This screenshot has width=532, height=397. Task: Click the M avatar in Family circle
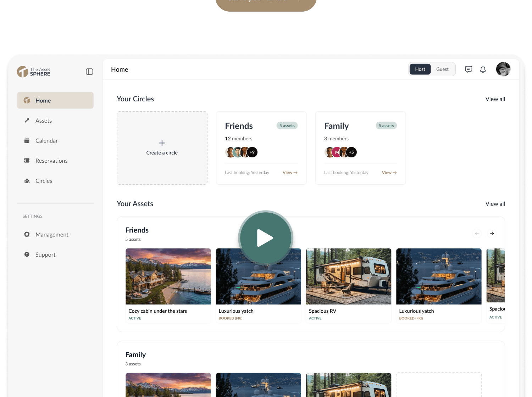point(336,152)
